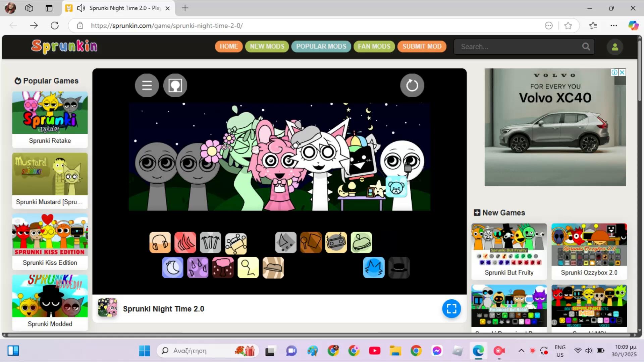Choose the blue cat sound icon
The image size is (644, 362).
pos(374,267)
